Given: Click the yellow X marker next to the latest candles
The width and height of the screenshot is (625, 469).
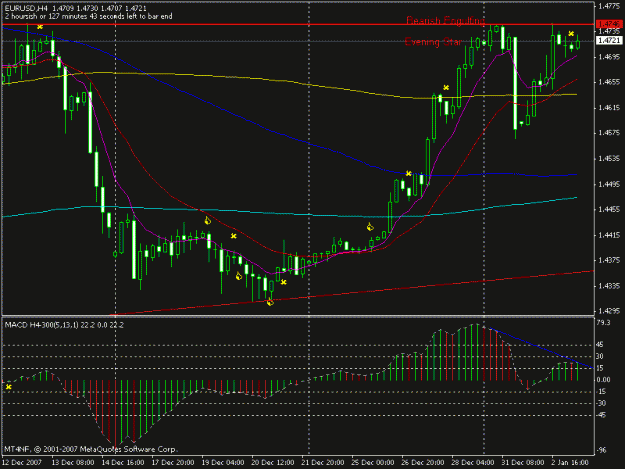Looking at the screenshot, I should click(571, 34).
